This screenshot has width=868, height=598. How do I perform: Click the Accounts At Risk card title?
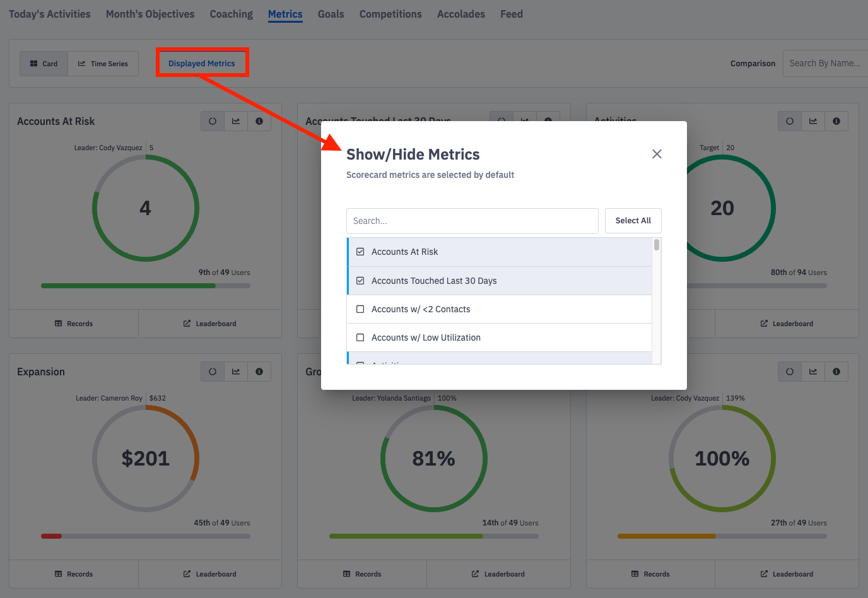[x=56, y=121]
